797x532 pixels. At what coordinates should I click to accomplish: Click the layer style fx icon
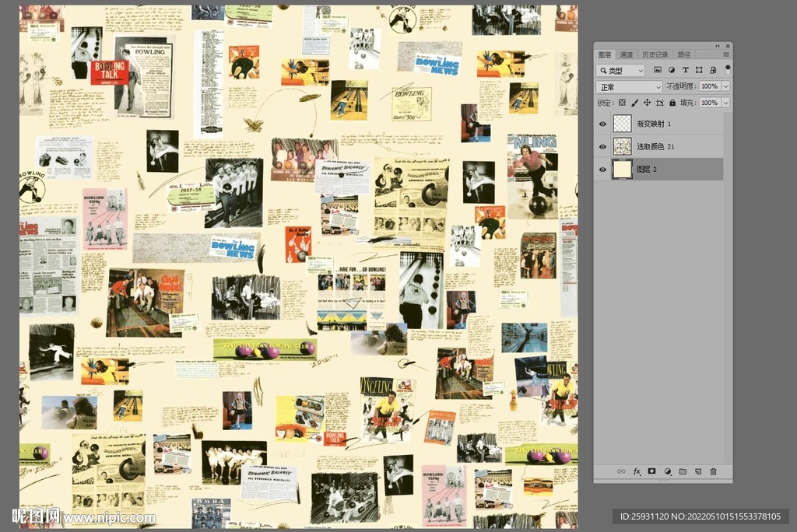pyautogui.click(x=637, y=471)
